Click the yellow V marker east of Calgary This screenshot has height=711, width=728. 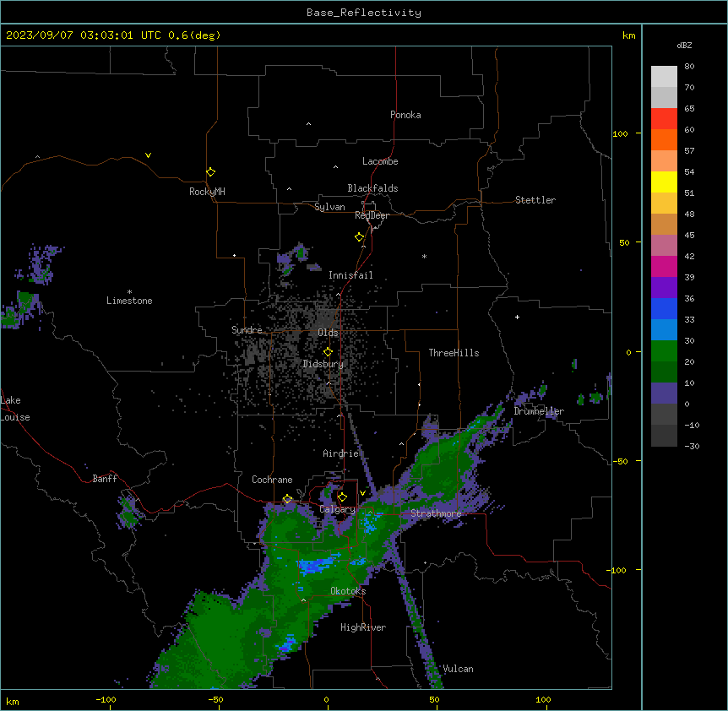pyautogui.click(x=362, y=493)
